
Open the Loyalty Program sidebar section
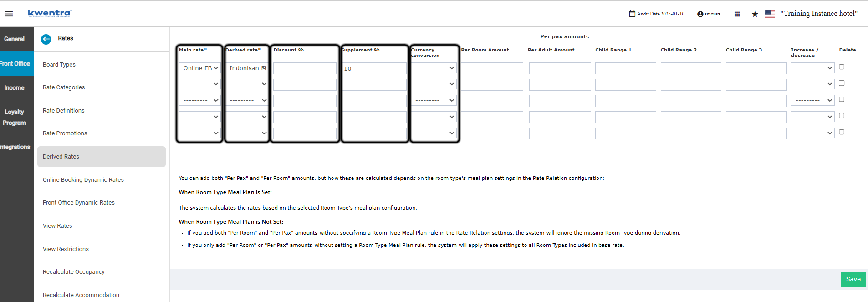point(14,118)
